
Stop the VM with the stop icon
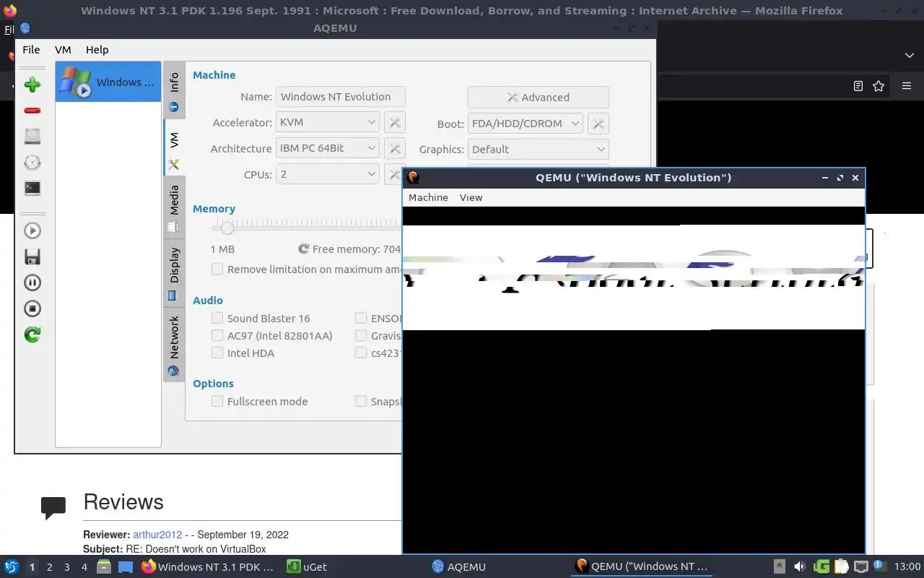[32, 309]
